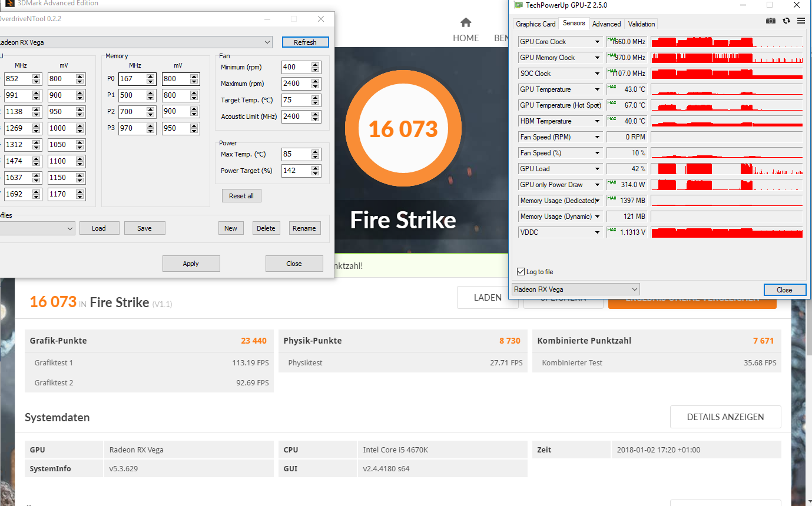Open SOC Clock sensor dropdown

coord(597,74)
